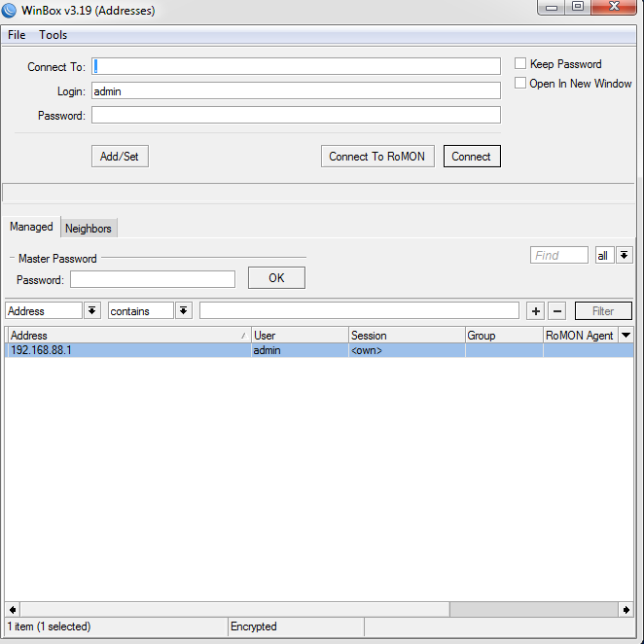Open the Address filter field dropdown
This screenshot has width=644, height=644.
(92, 310)
